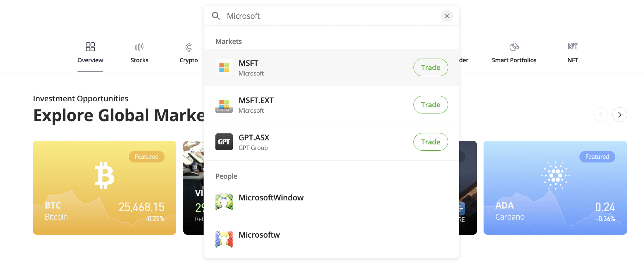Switch to the Smart Portfolios tab

coord(514,60)
